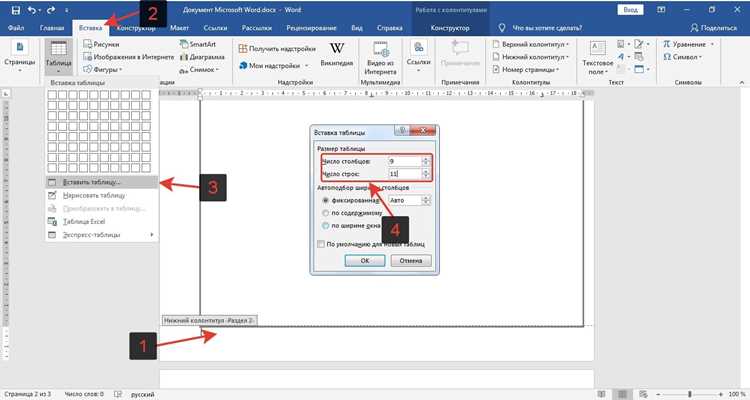The width and height of the screenshot is (750, 400).
Task: Switch to the Макет (Layout) tab
Action: [179, 28]
